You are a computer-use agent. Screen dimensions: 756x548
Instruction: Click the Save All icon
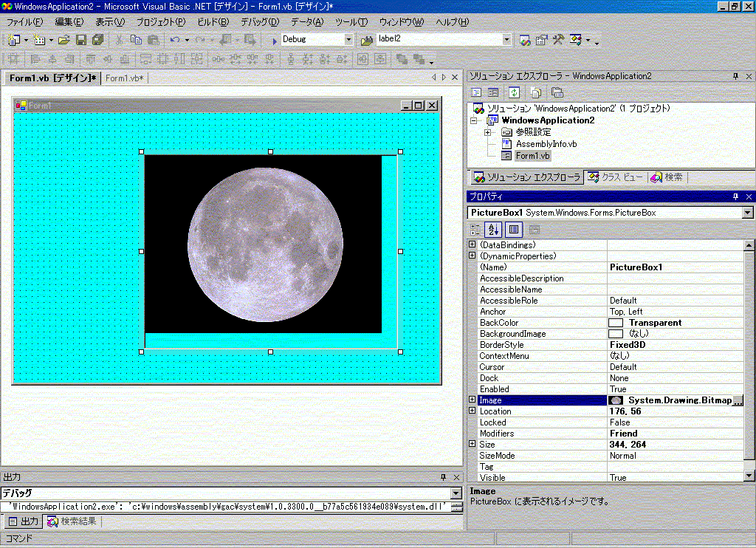(98, 40)
